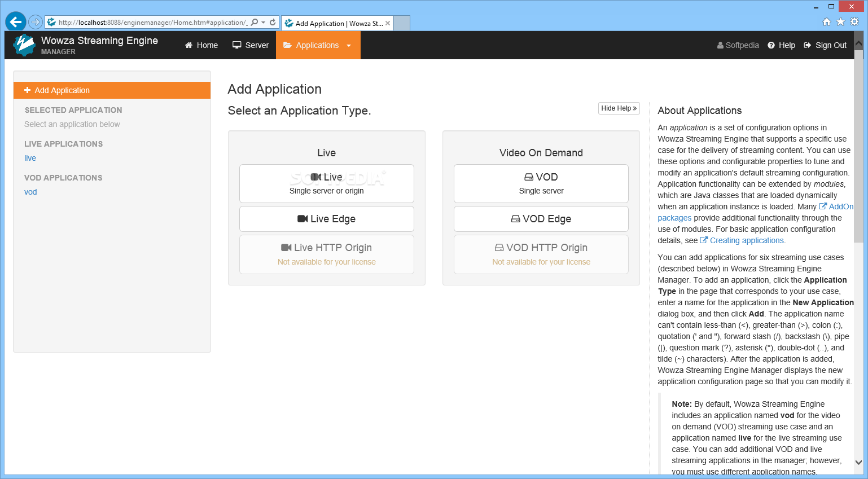The width and height of the screenshot is (868, 479).
Task: Click the browser forward arrow button
Action: point(36,22)
